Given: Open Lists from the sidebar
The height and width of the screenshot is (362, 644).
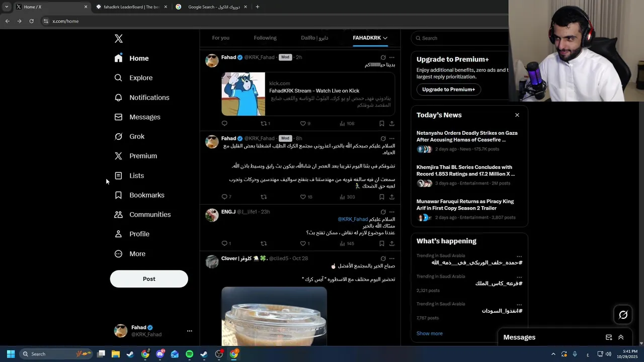Looking at the screenshot, I should (x=129, y=175).
